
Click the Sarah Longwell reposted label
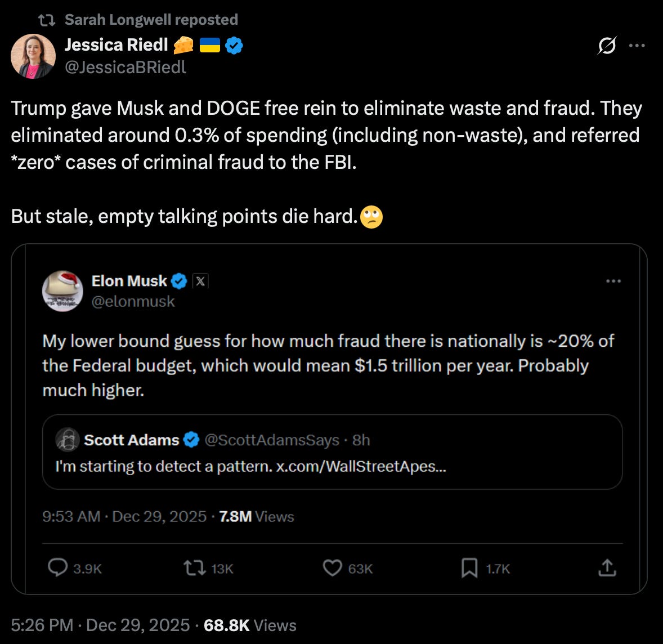click(151, 20)
